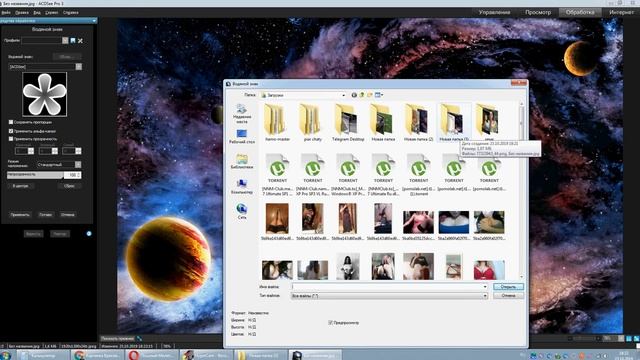The height and width of the screenshot is (360, 640).
Task: Open Библиотеки in places sidebar
Action: (242, 161)
